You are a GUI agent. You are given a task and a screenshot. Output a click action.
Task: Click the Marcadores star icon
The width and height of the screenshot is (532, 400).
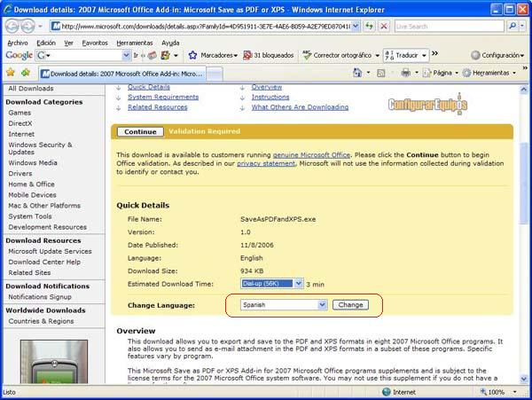pyautogui.click(x=192, y=55)
